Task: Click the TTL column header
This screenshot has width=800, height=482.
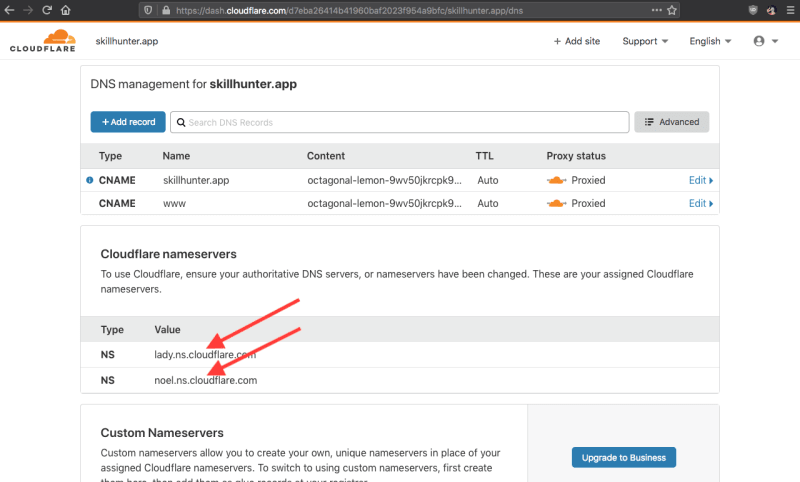Action: click(x=484, y=156)
